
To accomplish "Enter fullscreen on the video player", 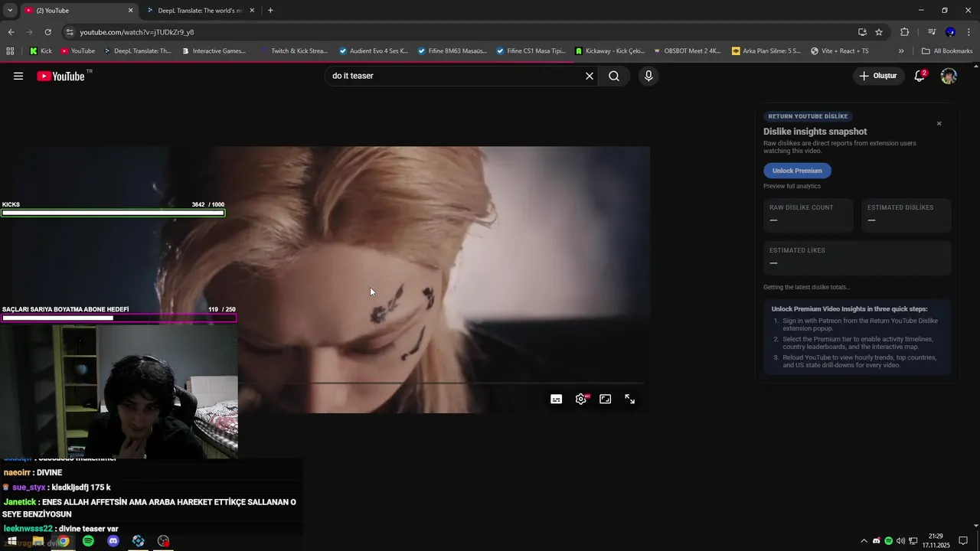I will (630, 399).
